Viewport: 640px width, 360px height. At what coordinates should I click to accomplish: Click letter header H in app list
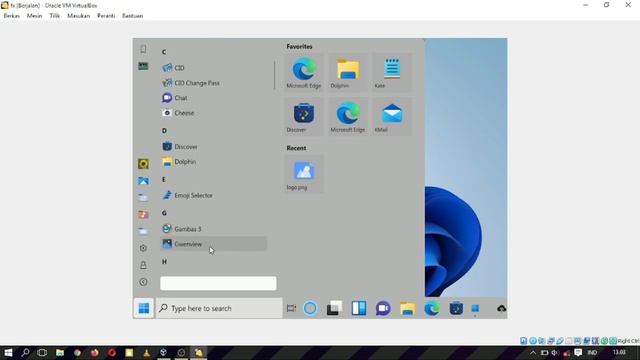point(164,262)
